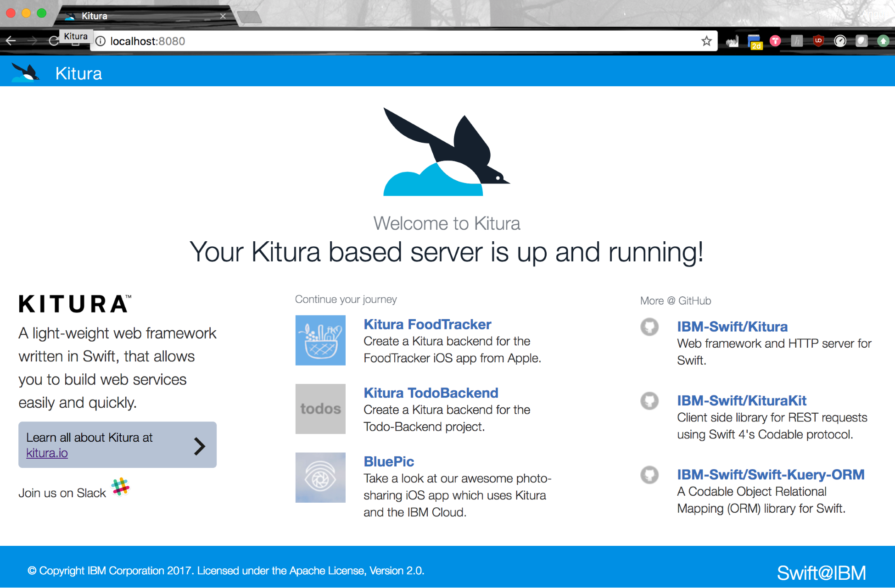Viewport: 895px width, 588px height.
Task: Open the uBlock Origin extension icon
Action: click(818, 41)
